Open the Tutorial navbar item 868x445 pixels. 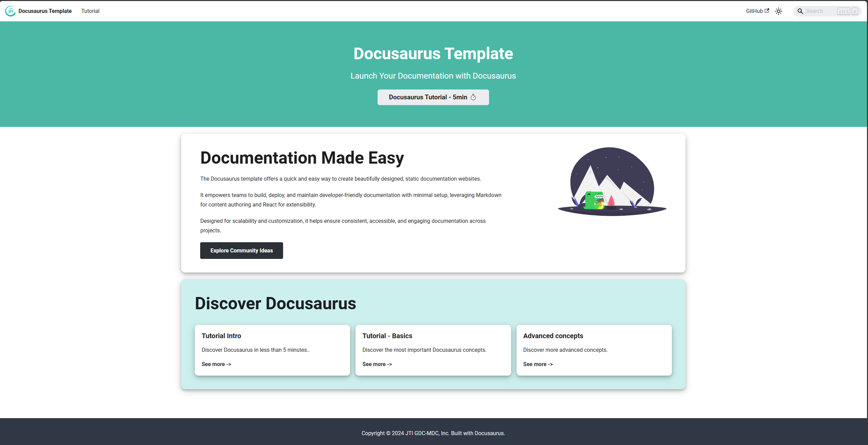[90, 11]
